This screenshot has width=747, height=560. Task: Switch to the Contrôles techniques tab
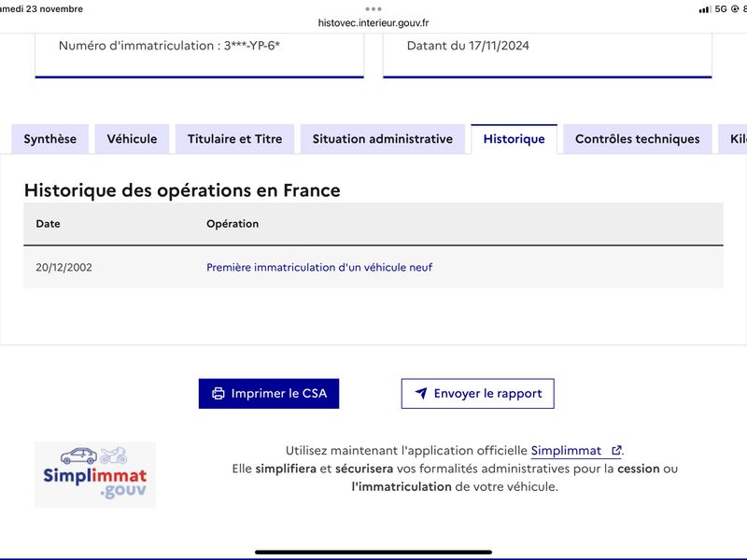638,139
